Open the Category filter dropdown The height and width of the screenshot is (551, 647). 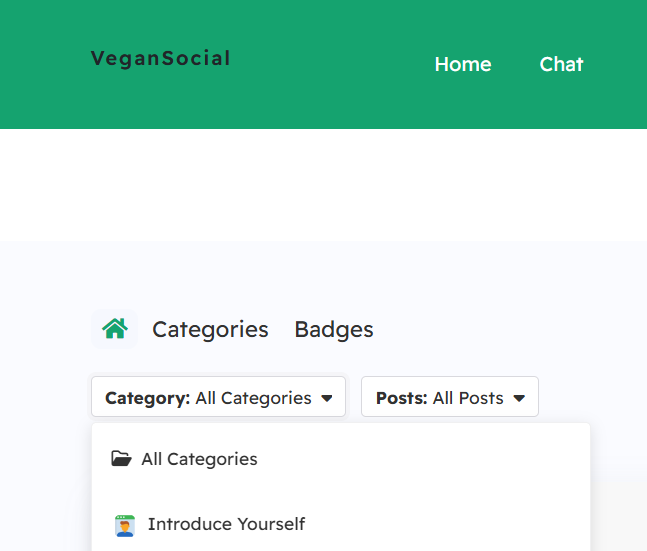coord(218,397)
